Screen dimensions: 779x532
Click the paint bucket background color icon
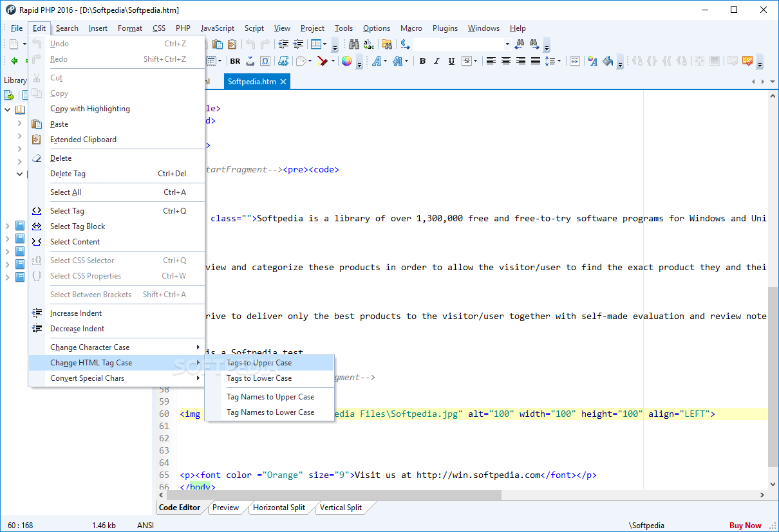point(608,61)
